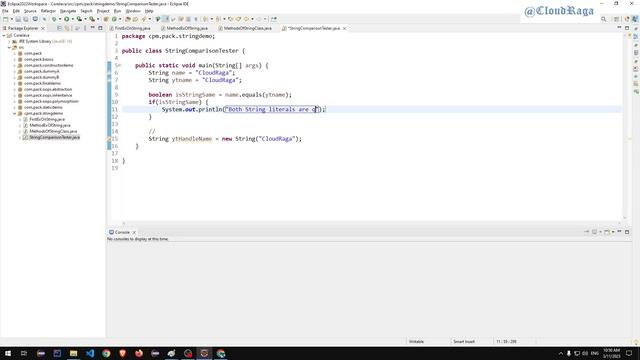Close the Console view tab
Screen dimensions: 640x360
tap(134, 232)
